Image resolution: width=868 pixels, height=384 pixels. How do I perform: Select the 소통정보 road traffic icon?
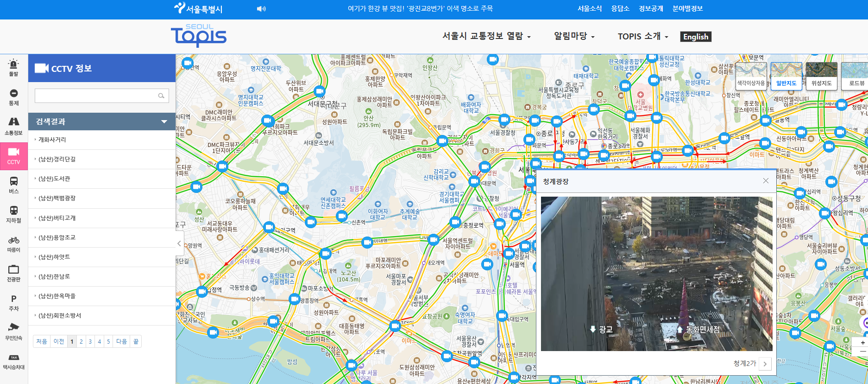click(13, 127)
